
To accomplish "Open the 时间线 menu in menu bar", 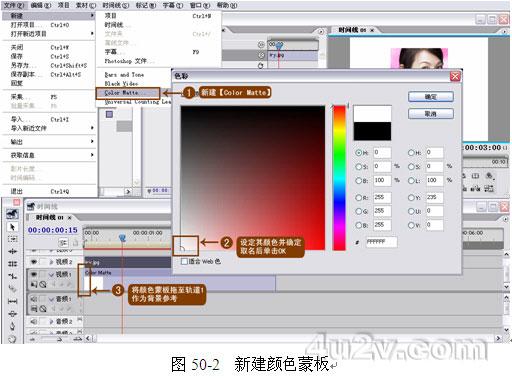I will coord(115,5).
